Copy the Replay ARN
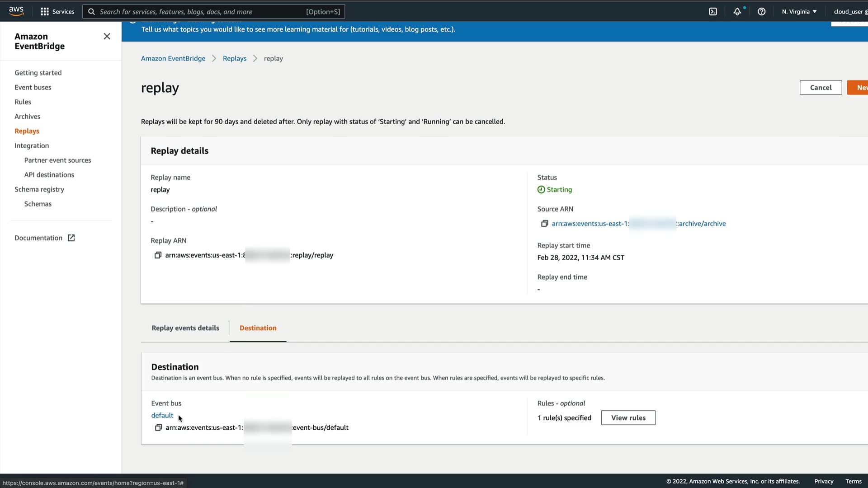Image resolution: width=868 pixels, height=488 pixels. 158,255
